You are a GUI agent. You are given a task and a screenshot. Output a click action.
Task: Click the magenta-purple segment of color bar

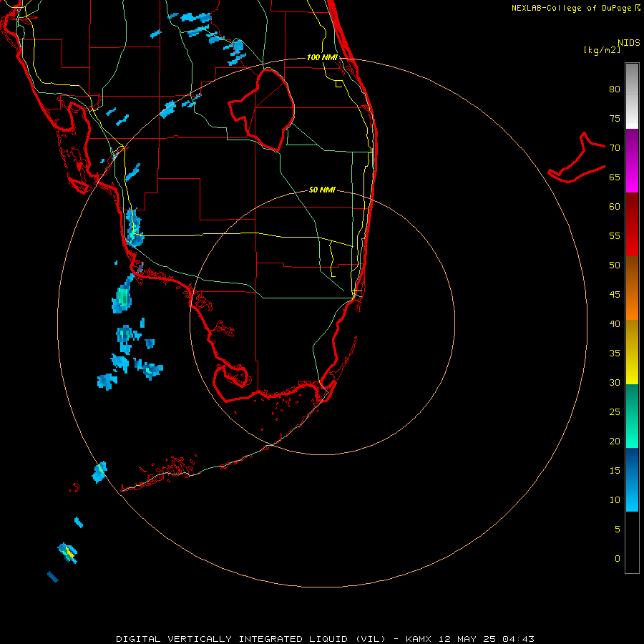pos(632,160)
